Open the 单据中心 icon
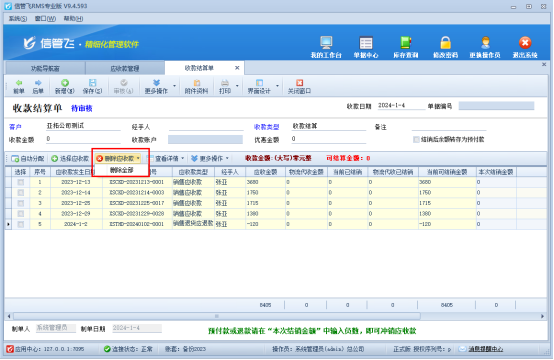Viewport: 554px width, 360px height. (x=366, y=43)
